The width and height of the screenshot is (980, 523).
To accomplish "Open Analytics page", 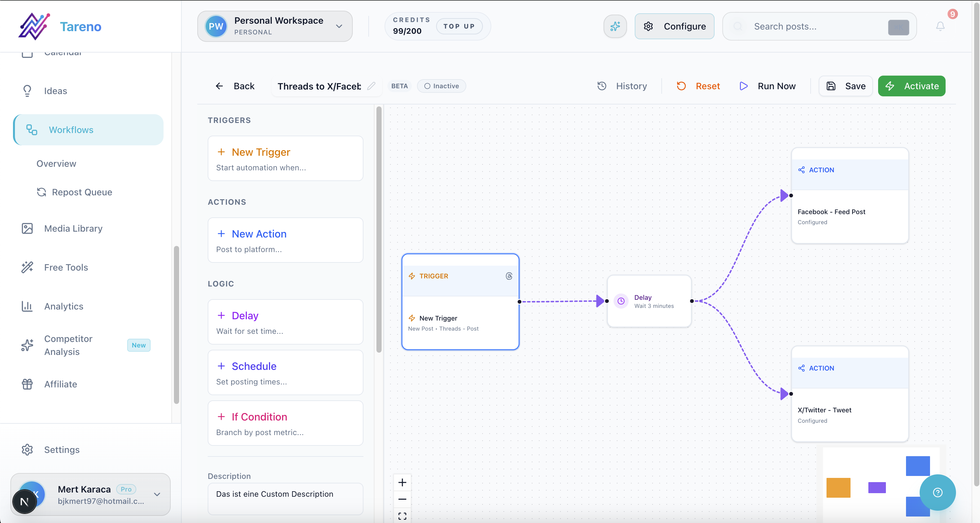I will (88, 306).
